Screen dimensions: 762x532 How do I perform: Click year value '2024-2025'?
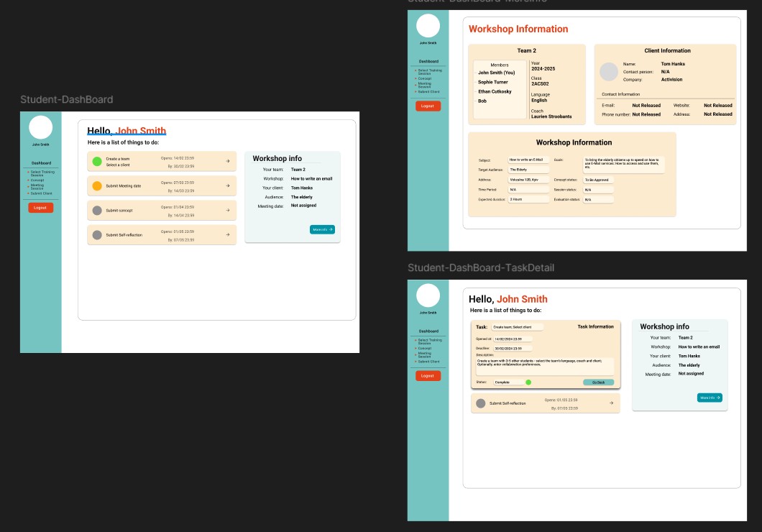543,69
